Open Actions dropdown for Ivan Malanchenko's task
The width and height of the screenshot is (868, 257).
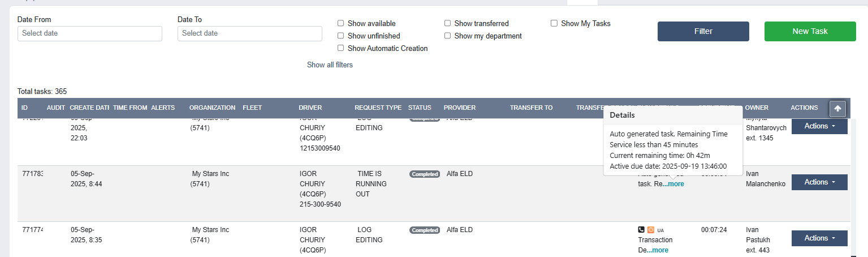[x=819, y=182]
